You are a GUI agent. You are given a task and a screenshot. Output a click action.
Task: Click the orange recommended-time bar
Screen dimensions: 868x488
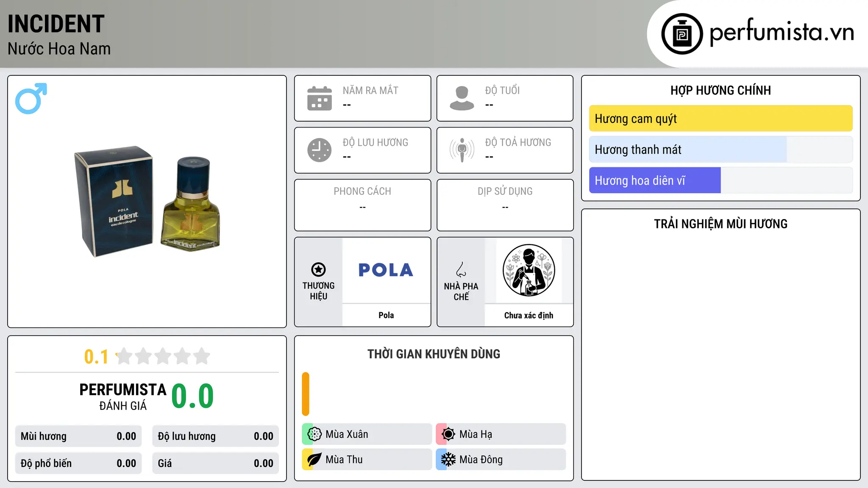pos(306,394)
